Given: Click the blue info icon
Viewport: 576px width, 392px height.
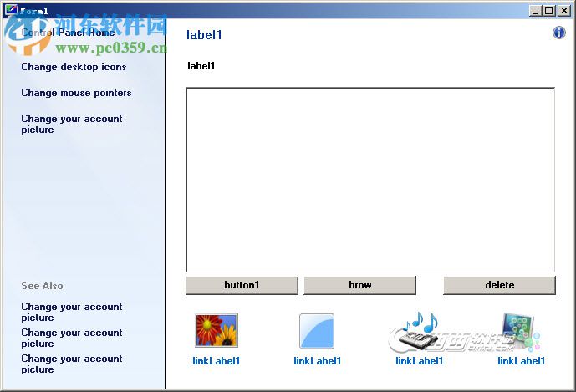Looking at the screenshot, I should click(558, 33).
